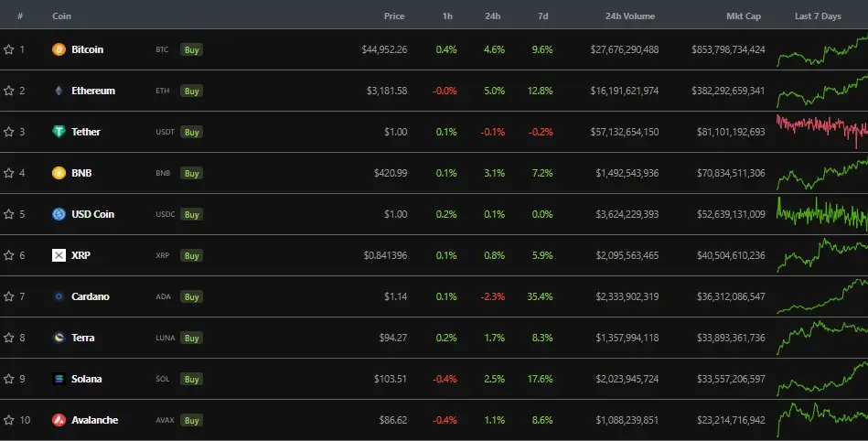Click the USD Coin logo icon

(59, 214)
